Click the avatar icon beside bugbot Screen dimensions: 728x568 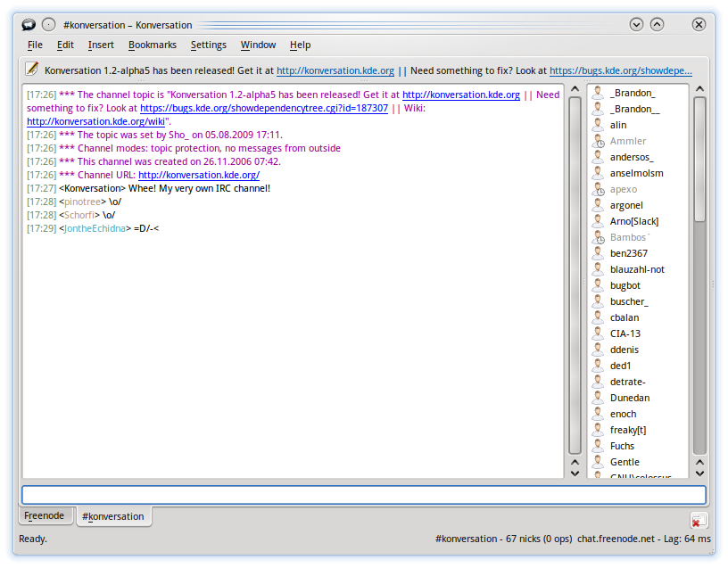coord(597,285)
